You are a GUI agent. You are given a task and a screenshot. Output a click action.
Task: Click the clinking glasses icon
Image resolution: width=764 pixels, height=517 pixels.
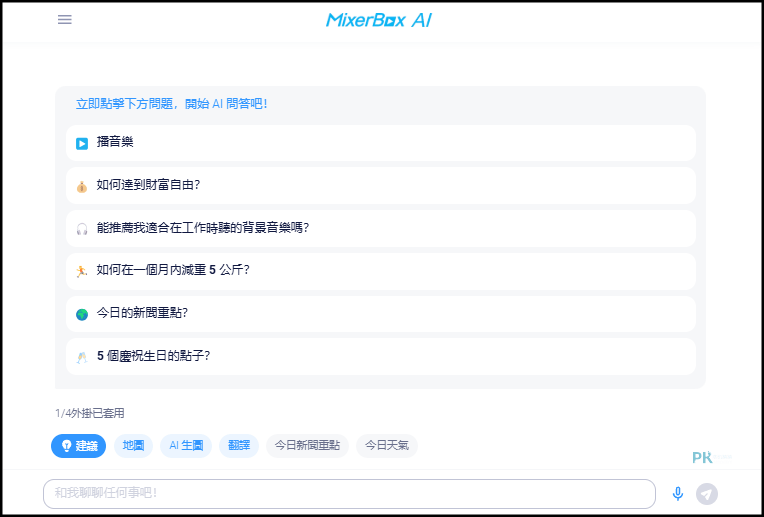[82, 357]
